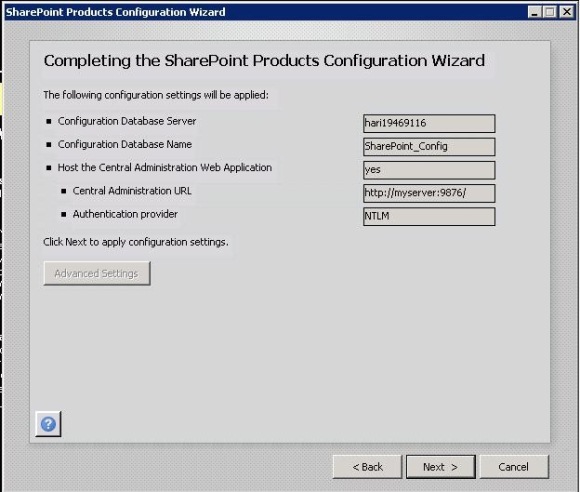
Task: Select the Configuration Database Server field
Action: 429,123
